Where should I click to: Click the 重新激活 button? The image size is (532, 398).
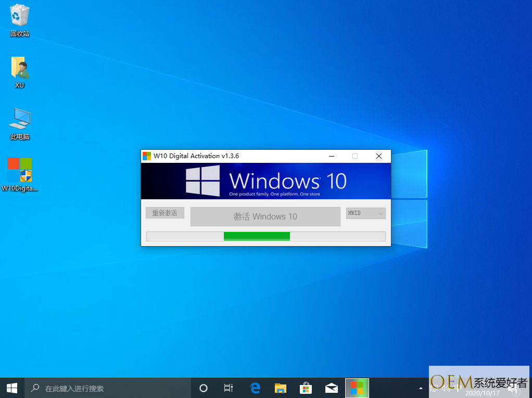165,213
